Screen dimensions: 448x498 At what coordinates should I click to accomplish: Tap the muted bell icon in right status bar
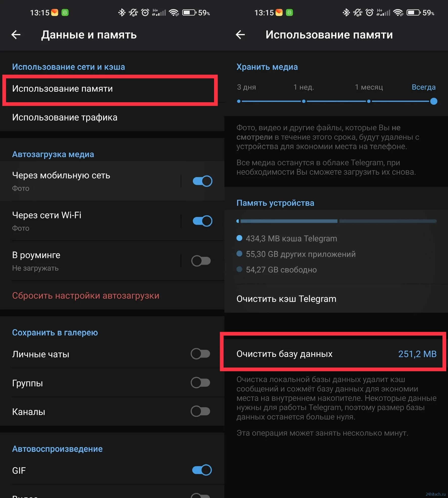358,12
